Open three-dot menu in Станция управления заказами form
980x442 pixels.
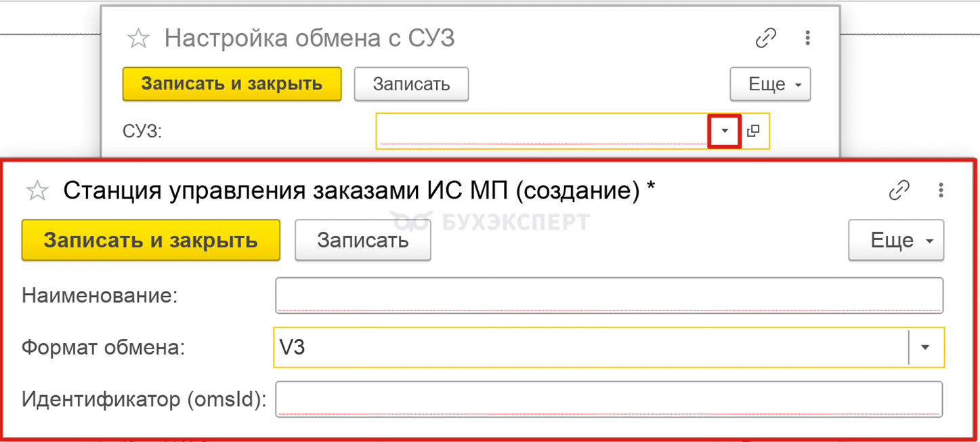(x=941, y=191)
